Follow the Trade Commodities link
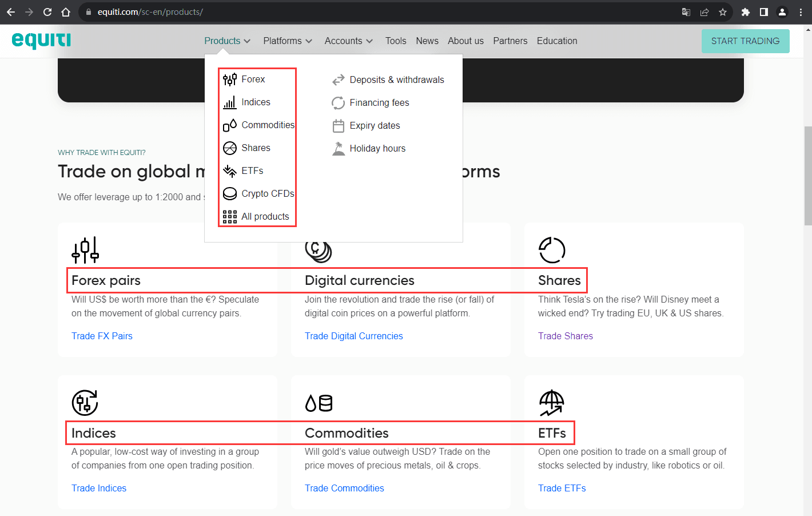812x516 pixels. click(344, 489)
